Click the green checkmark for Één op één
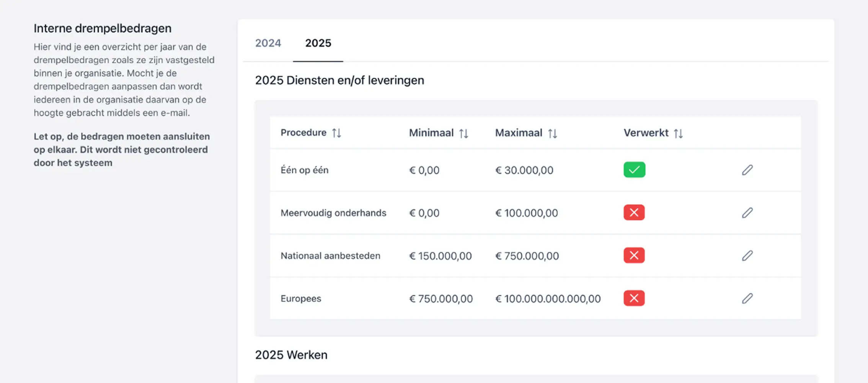 634,169
